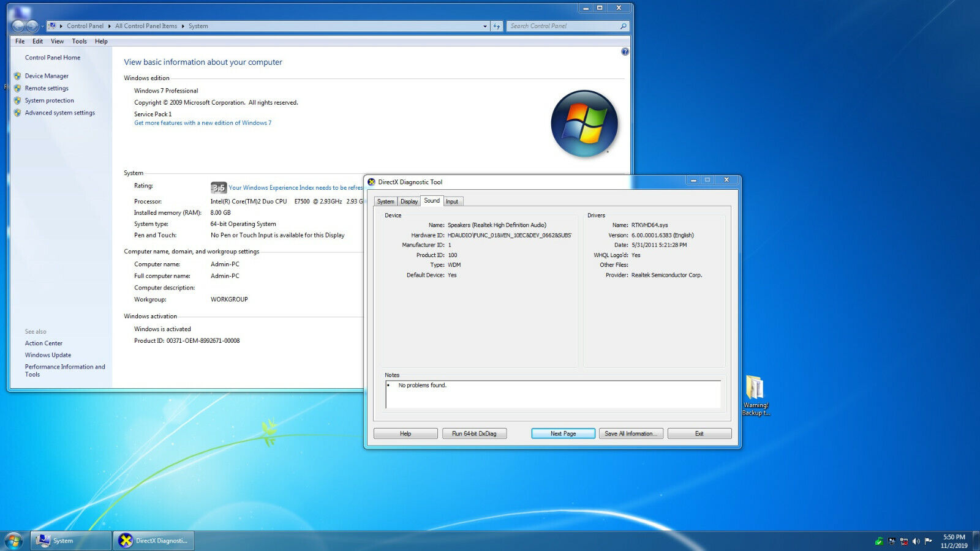Switch to System taskbar button
Screen dimensions: 980x551
click(71, 541)
